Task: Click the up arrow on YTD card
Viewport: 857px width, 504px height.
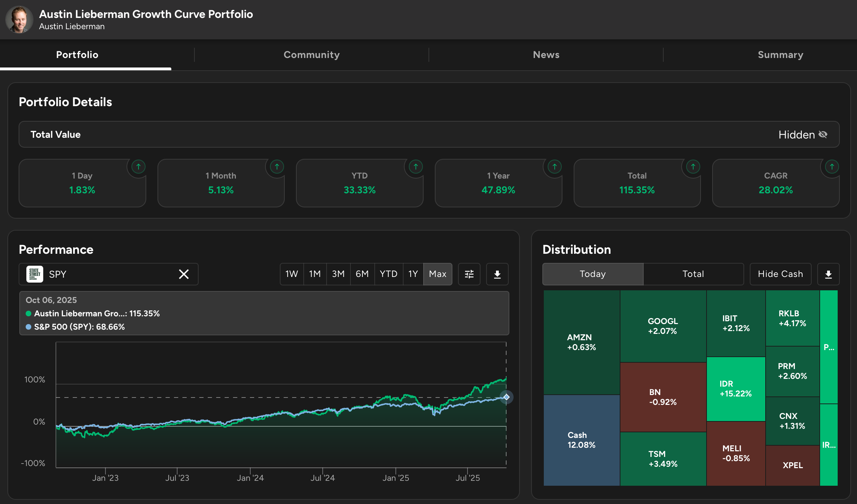Action: pos(415,167)
